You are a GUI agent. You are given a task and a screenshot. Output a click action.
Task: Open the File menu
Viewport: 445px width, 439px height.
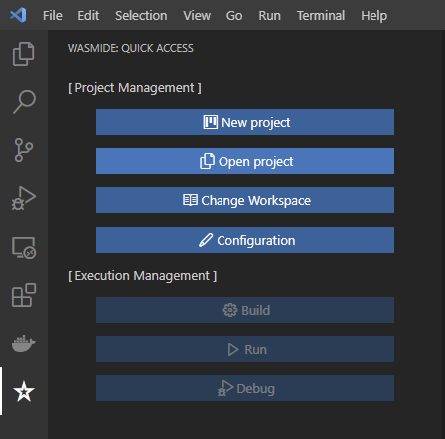click(53, 16)
